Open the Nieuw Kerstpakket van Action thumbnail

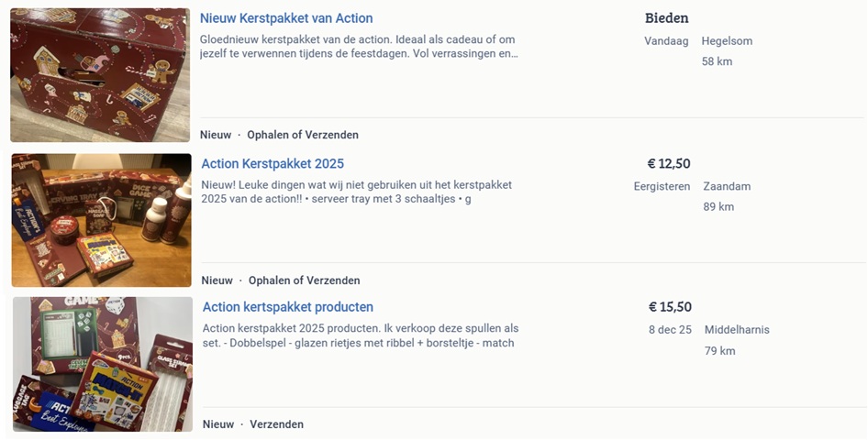point(100,75)
